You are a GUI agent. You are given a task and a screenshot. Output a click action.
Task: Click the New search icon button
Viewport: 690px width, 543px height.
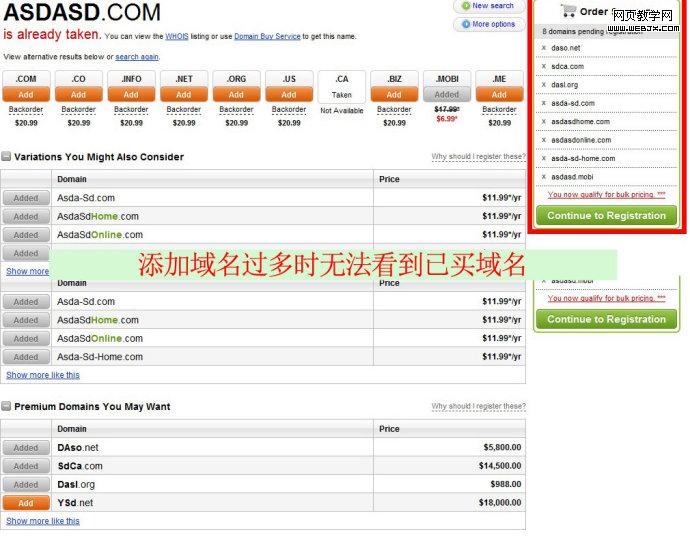click(464, 6)
